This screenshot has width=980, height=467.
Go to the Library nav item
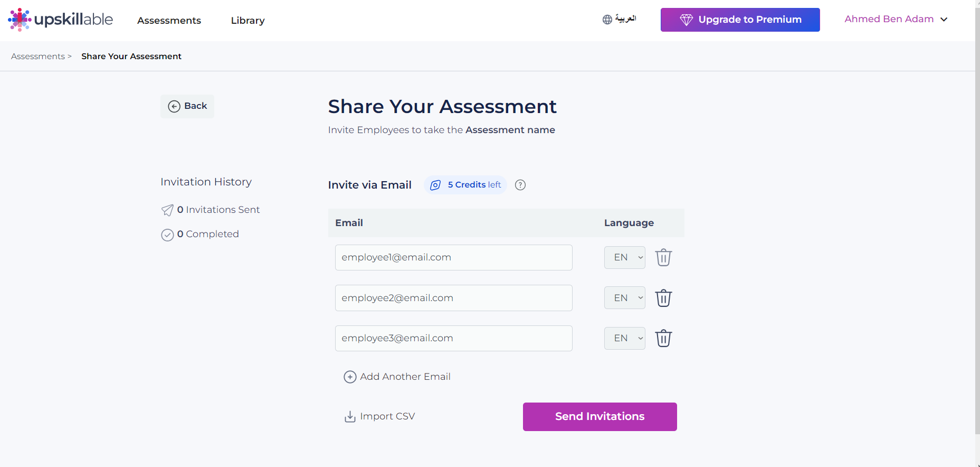coord(248,21)
